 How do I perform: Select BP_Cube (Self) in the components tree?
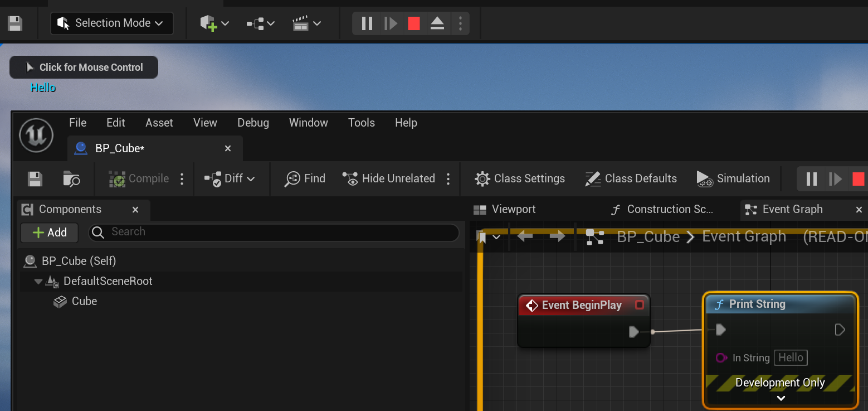pos(79,261)
